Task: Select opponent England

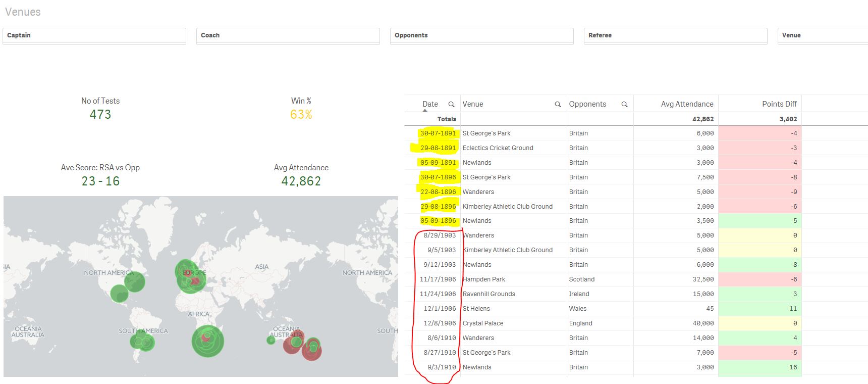Action: pos(580,323)
